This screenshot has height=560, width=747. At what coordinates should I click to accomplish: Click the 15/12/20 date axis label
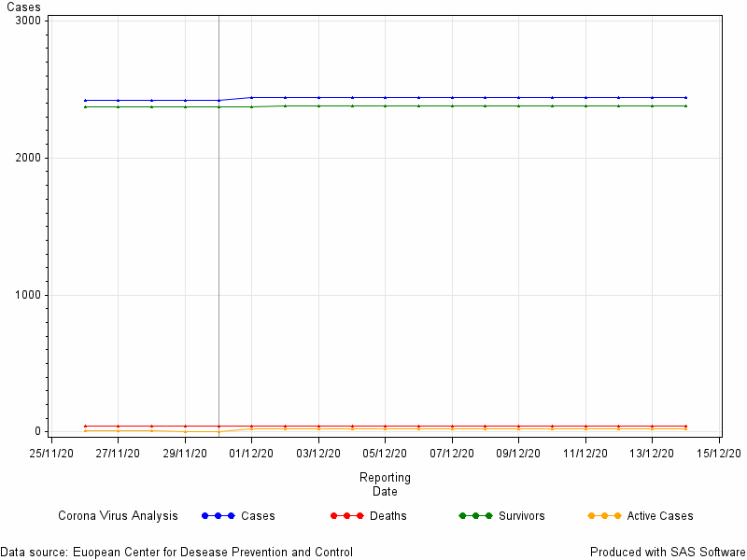point(719,453)
